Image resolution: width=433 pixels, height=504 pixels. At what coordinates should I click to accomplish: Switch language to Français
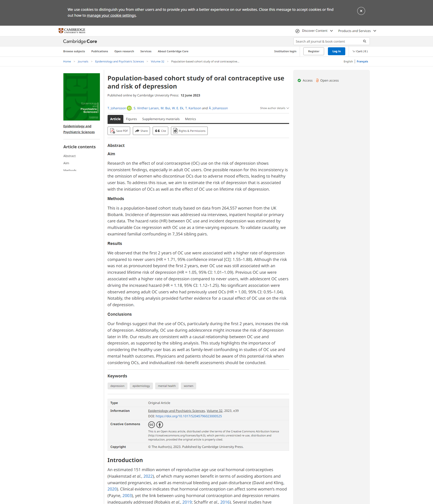362,62
